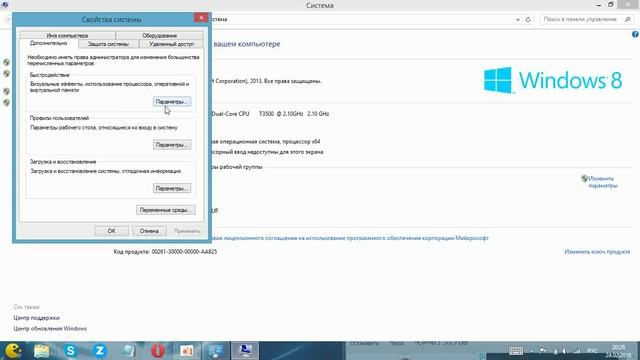
Task: Select the Дополнительно tab
Action: [49, 43]
